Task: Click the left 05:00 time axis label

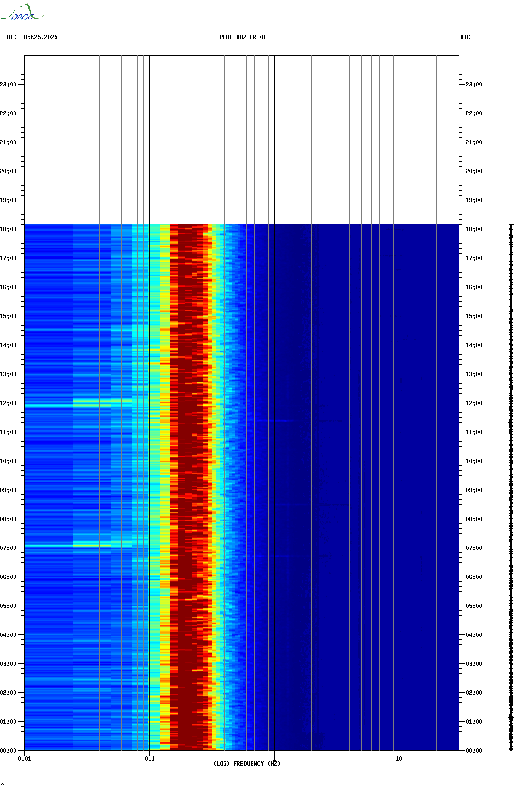Action: tap(8, 606)
